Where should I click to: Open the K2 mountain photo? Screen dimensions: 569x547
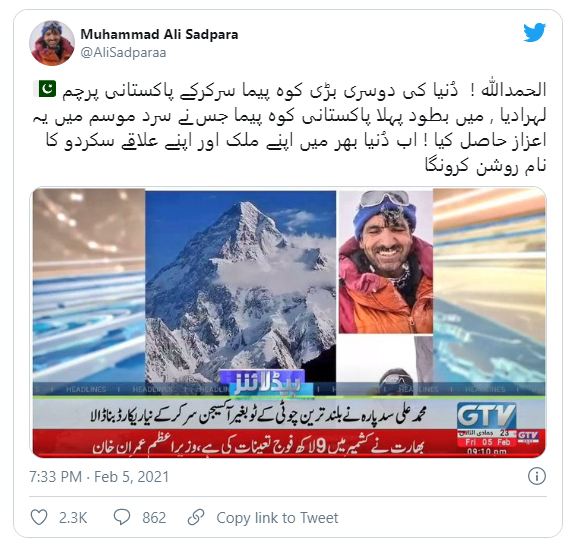pos(241,286)
